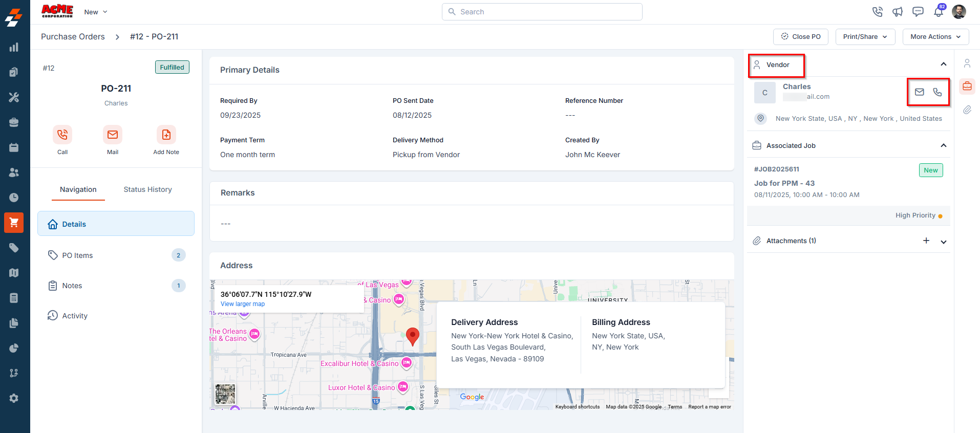Click the Mail icon under PO-211
This screenshot has height=433, width=980.
pyautogui.click(x=113, y=135)
